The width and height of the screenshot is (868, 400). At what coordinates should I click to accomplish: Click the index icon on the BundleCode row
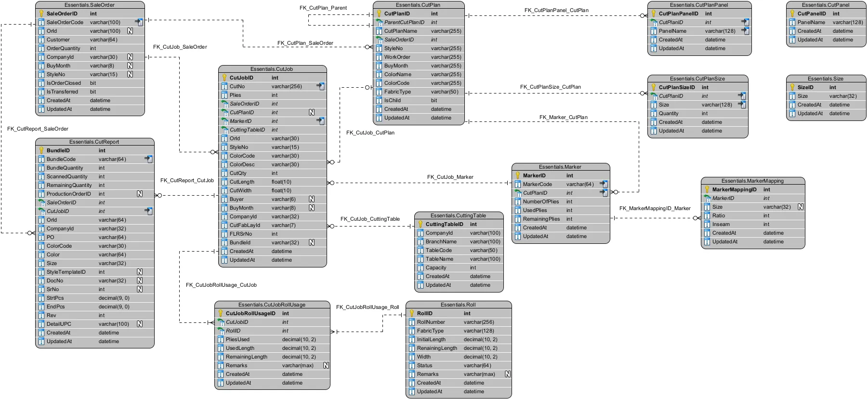(x=148, y=159)
